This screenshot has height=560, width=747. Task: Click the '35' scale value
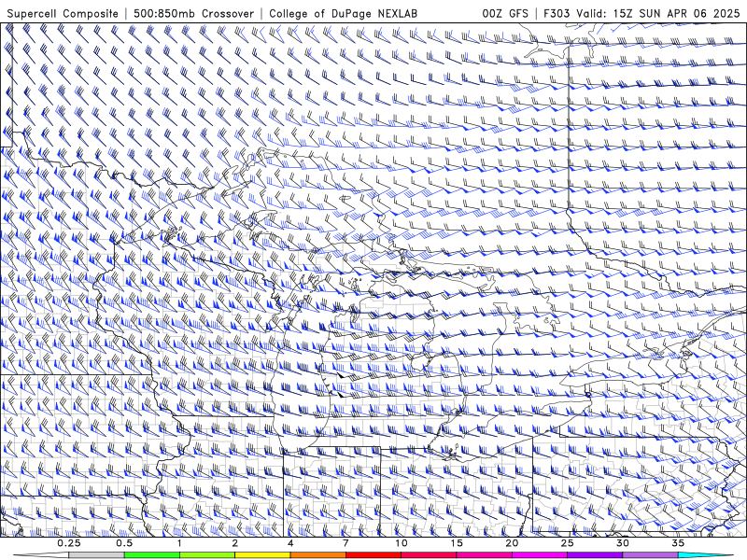click(x=679, y=543)
